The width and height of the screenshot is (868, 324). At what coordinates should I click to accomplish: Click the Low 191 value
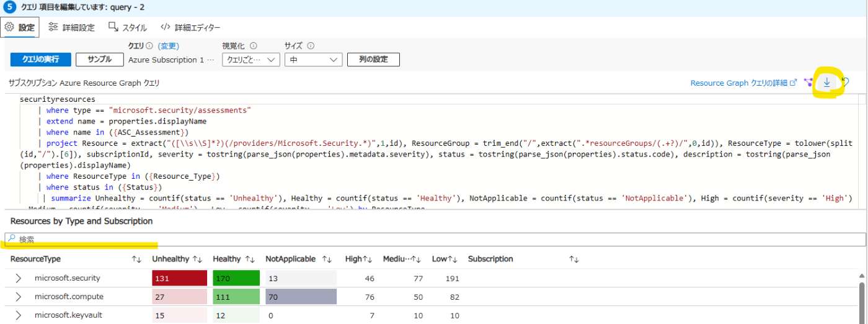pyautogui.click(x=452, y=278)
